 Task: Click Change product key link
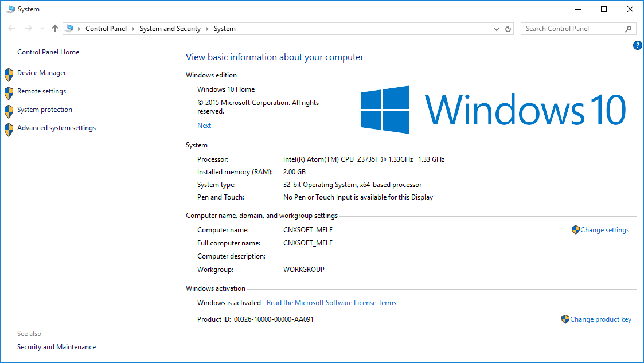(600, 319)
